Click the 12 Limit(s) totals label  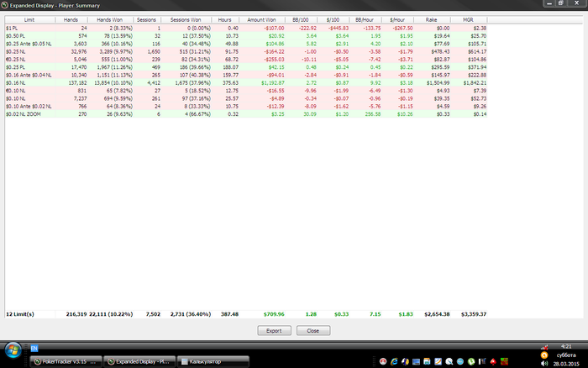click(20, 314)
